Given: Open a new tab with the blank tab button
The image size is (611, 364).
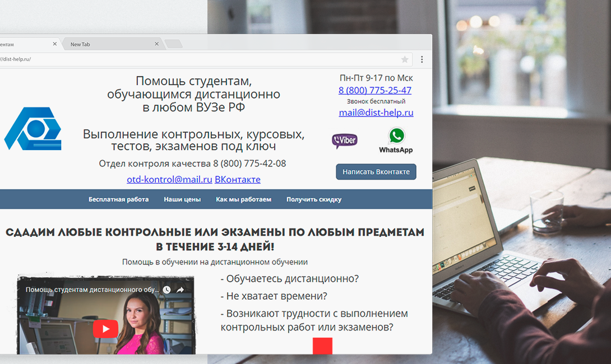Looking at the screenshot, I should (x=173, y=44).
